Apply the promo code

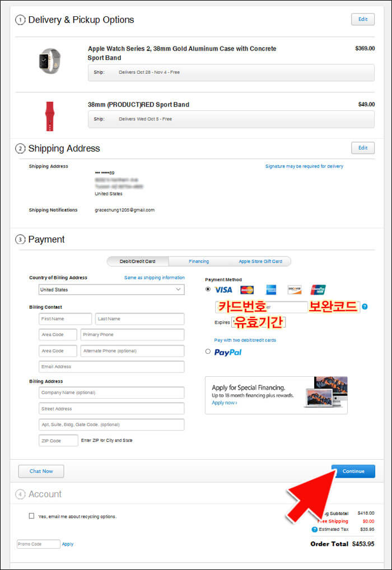pos(68,544)
